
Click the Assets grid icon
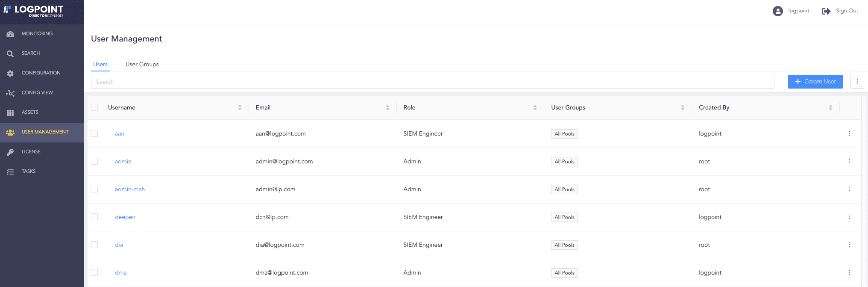coord(10,112)
